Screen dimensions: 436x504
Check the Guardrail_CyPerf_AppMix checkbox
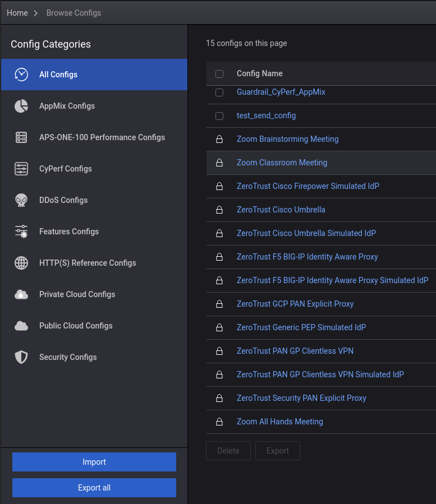point(219,92)
